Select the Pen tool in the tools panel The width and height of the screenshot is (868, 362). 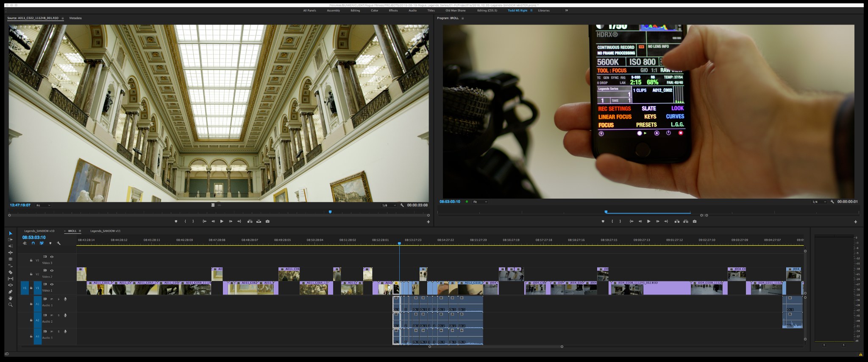click(x=11, y=292)
